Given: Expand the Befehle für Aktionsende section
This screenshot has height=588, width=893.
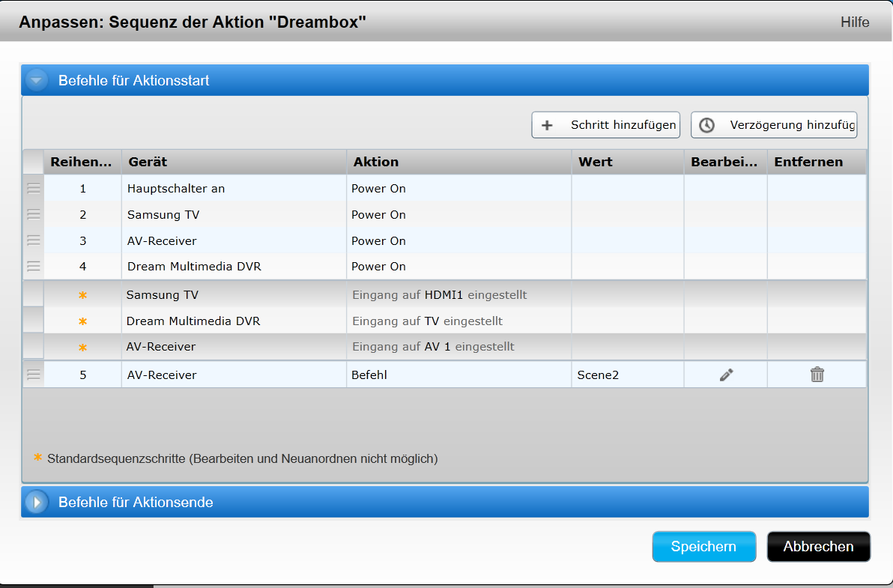Looking at the screenshot, I should pos(37,502).
